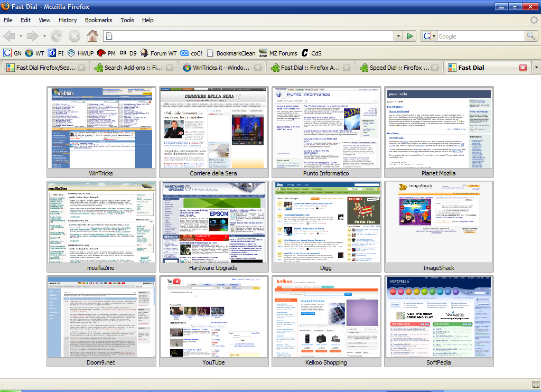Click the Back navigation arrow
The height and width of the screenshot is (392, 541).
[x=10, y=36]
